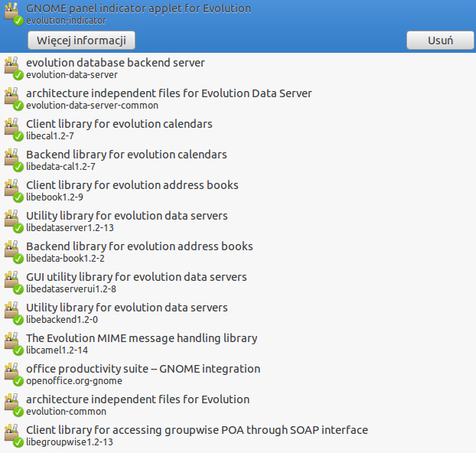Select The Evolution MIME message handling library
Viewport: 476px width, 453px height.
pyautogui.click(x=238, y=344)
